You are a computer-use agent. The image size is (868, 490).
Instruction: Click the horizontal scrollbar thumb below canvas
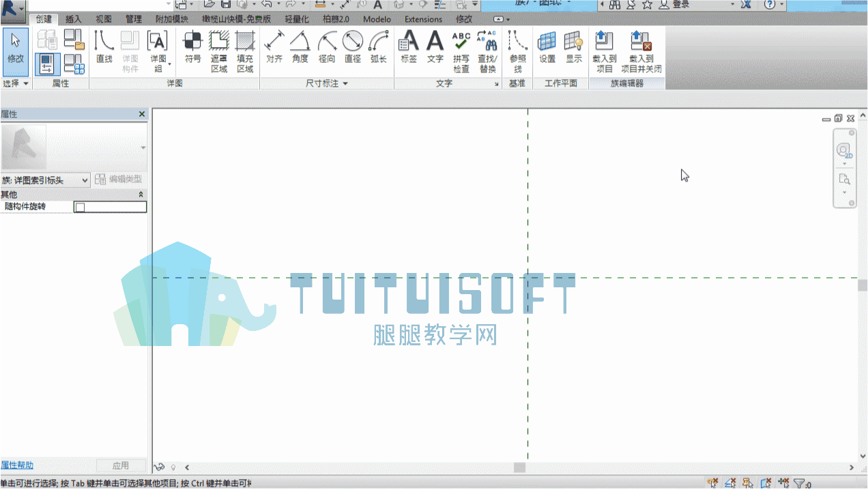(519, 467)
